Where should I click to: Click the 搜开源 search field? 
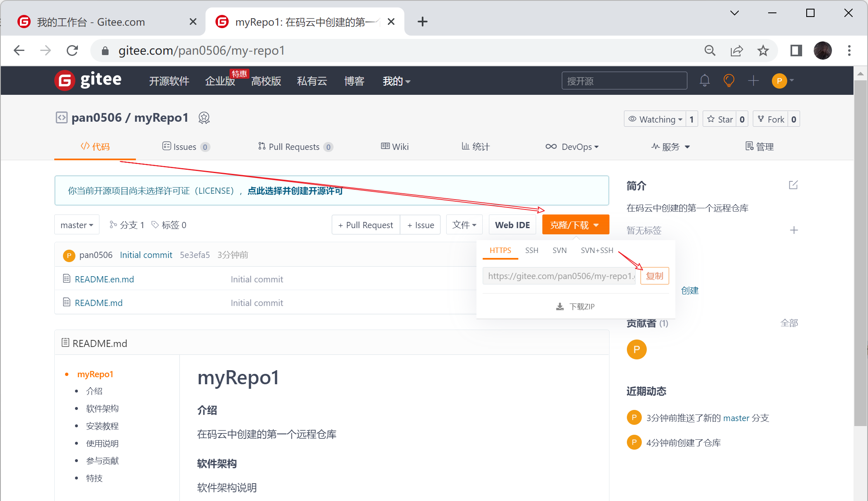[624, 81]
